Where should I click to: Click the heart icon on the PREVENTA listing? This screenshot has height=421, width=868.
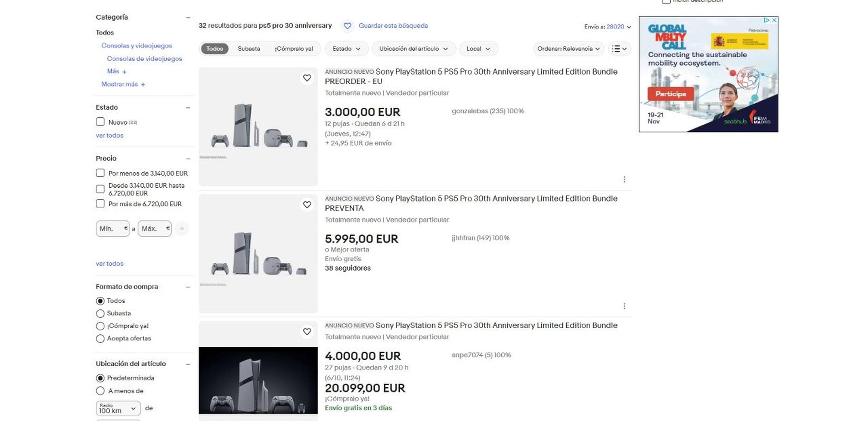[x=307, y=205]
